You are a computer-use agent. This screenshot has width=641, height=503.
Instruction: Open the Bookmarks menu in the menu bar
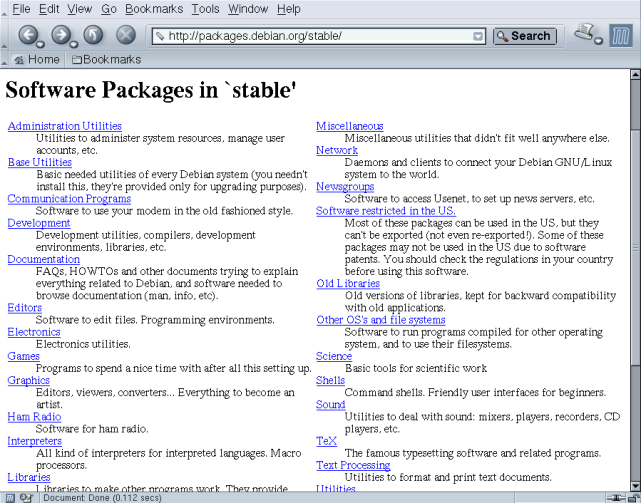pos(154,9)
